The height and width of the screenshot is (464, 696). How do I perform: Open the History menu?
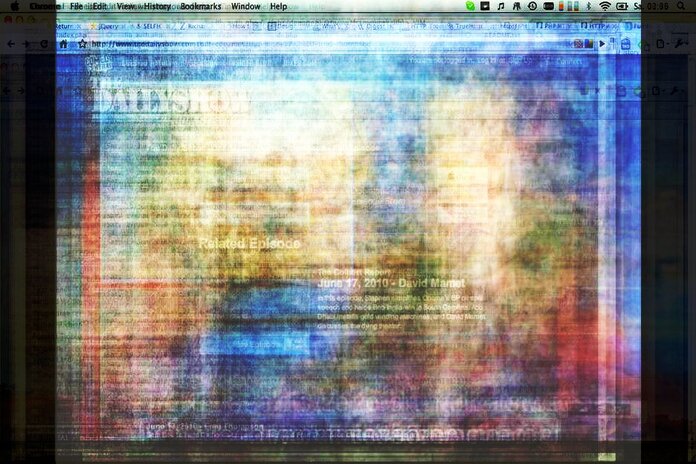click(157, 6)
